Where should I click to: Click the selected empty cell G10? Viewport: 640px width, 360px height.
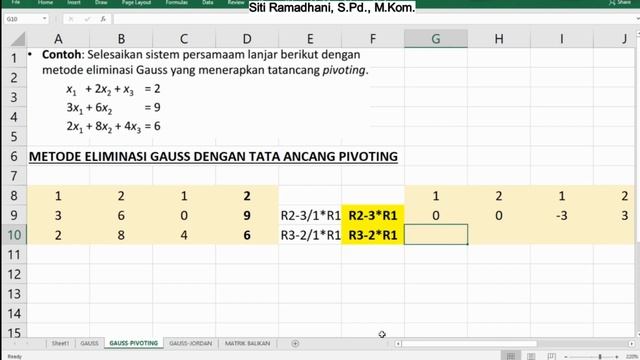point(436,235)
